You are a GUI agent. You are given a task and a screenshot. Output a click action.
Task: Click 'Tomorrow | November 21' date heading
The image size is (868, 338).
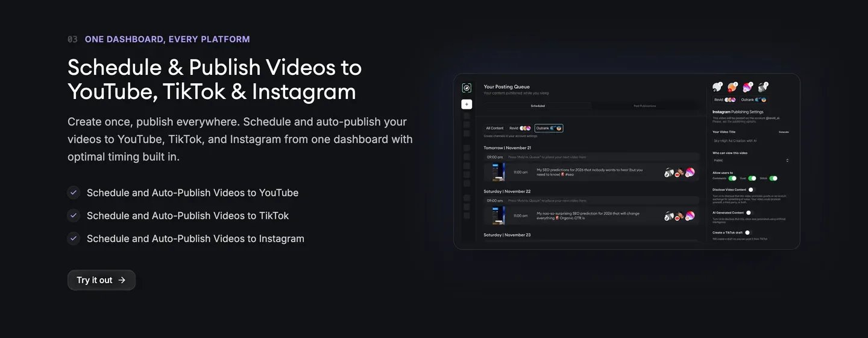click(x=508, y=148)
